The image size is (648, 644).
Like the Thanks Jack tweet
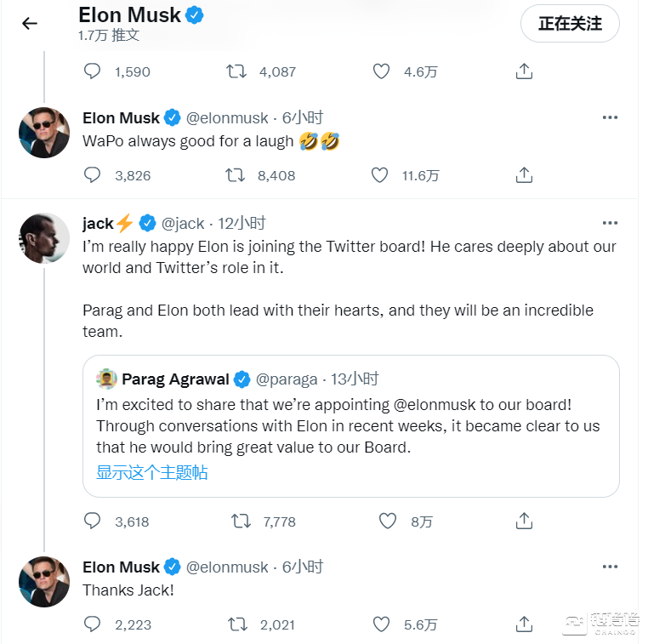coord(380,624)
